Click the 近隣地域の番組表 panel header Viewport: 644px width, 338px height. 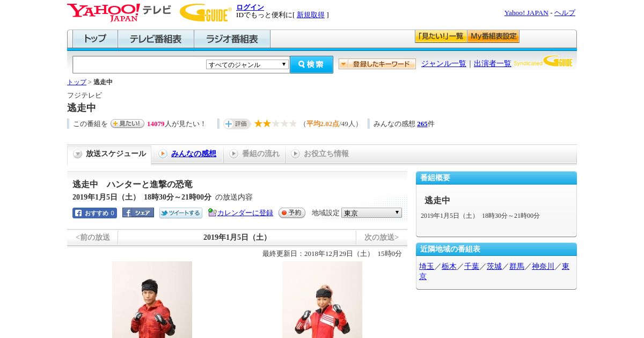pos(496,249)
